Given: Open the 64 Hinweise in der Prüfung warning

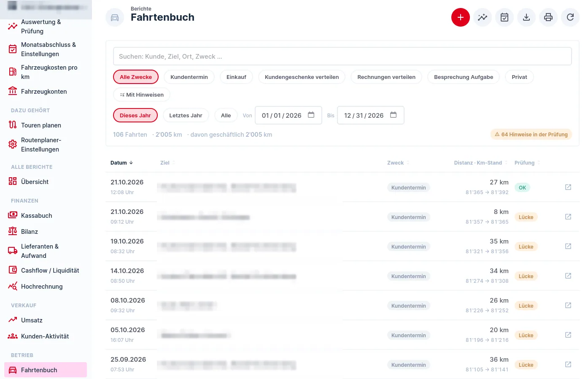Looking at the screenshot, I should pos(531,134).
